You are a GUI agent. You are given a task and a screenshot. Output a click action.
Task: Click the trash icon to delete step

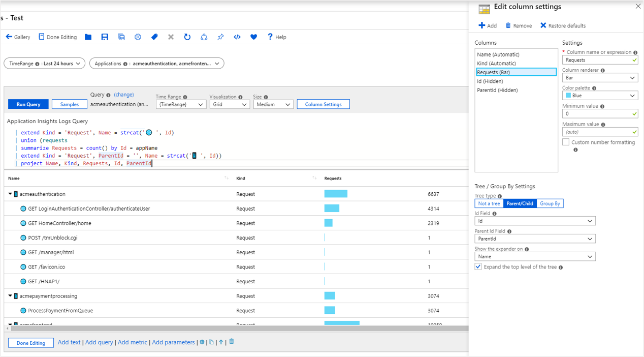click(x=232, y=342)
